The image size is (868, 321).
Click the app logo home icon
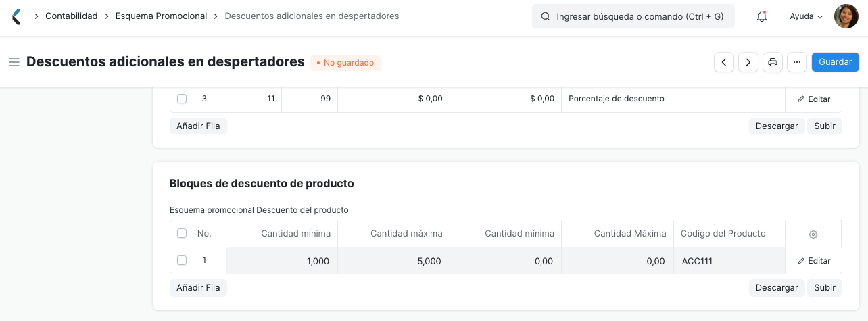[x=17, y=16]
